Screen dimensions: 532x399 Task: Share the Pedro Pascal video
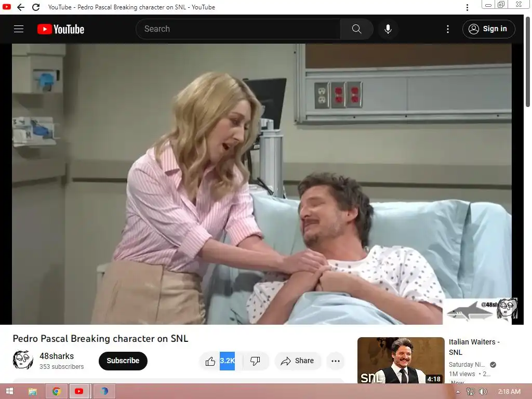298,361
